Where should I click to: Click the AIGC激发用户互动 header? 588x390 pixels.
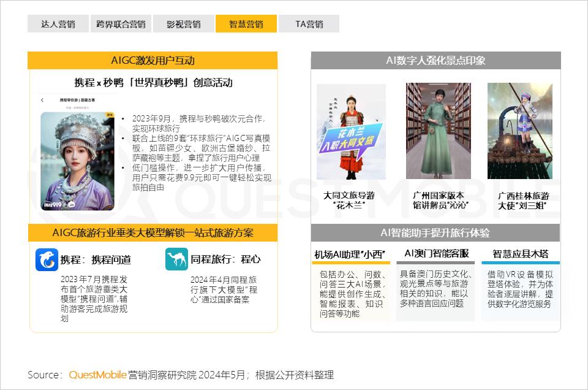[x=153, y=61]
